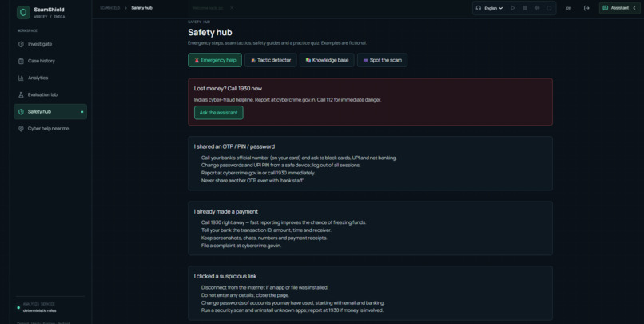Switch to the Tactic detector tab
The height and width of the screenshot is (324, 644).
coord(271,60)
